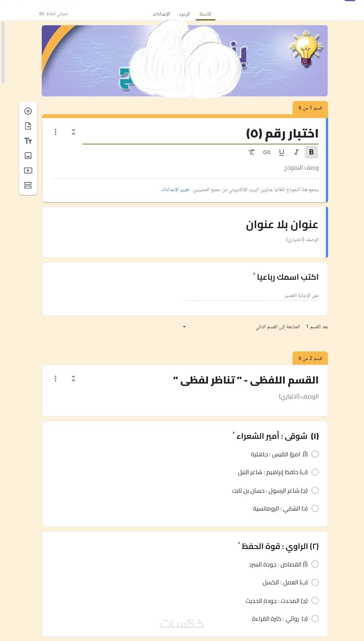Insert a link in the title
This screenshot has width=364, height=641.
pyautogui.click(x=267, y=152)
